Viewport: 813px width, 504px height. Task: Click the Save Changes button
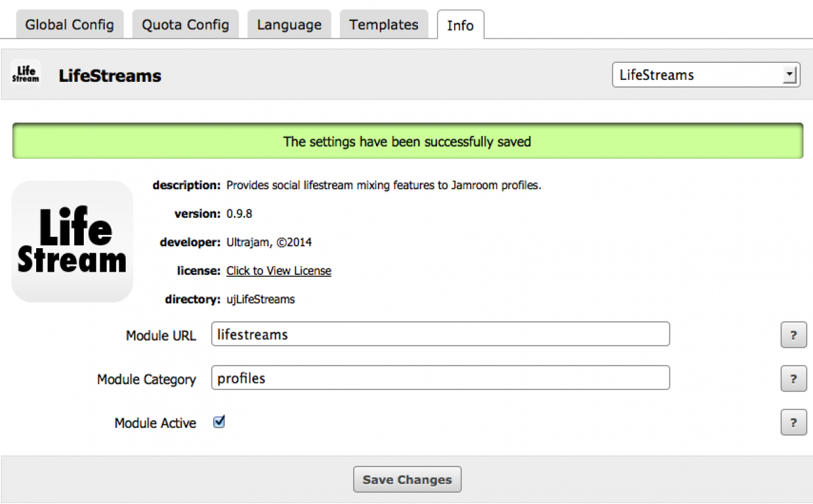point(407,480)
